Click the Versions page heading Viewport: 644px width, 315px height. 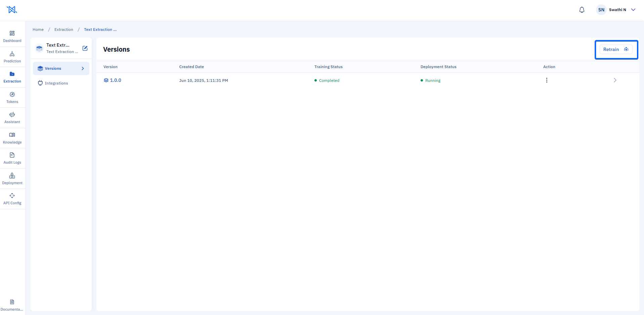[x=116, y=49]
